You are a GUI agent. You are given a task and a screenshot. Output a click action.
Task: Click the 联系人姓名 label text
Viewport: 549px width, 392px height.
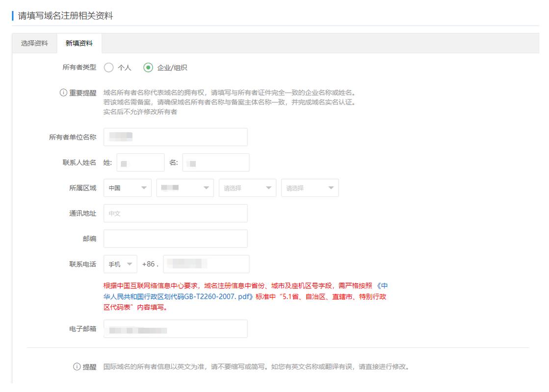[79, 163]
